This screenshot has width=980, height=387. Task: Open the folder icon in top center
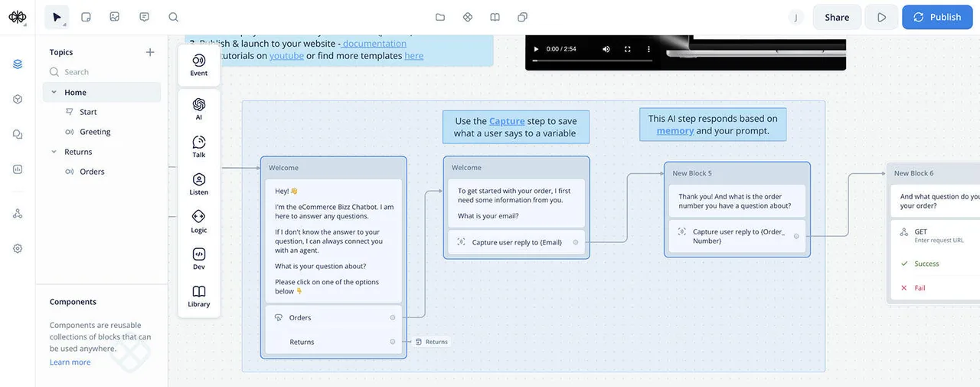(x=440, y=17)
